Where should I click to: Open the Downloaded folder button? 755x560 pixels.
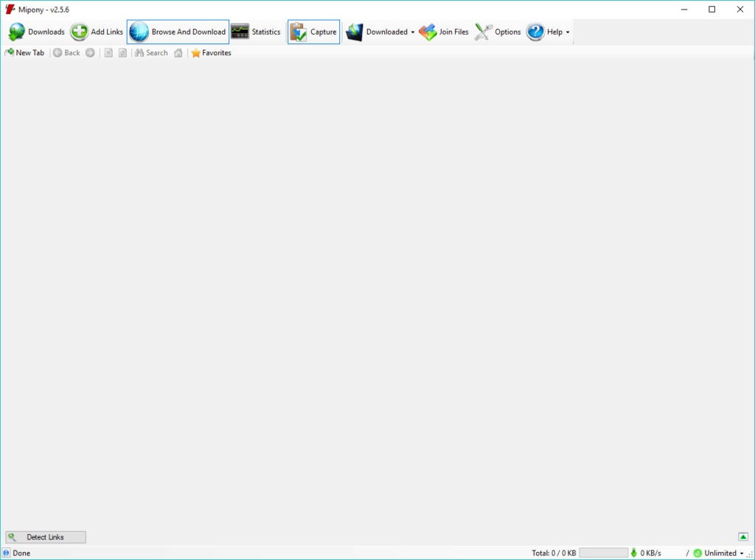pyautogui.click(x=377, y=32)
